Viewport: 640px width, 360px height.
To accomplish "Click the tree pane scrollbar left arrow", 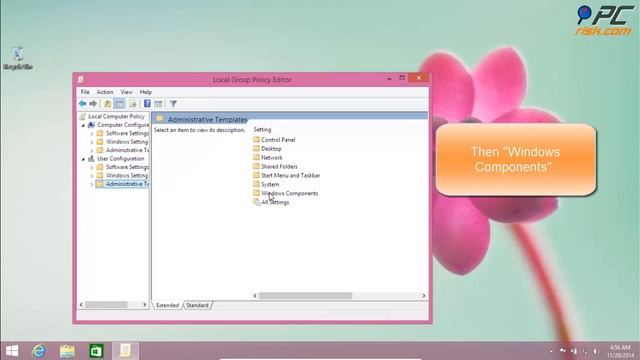I will [x=81, y=304].
